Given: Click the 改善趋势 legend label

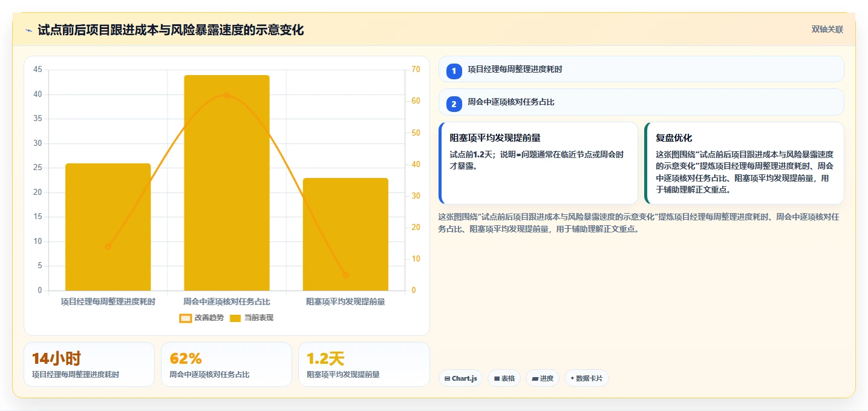Looking at the screenshot, I should (x=209, y=318).
